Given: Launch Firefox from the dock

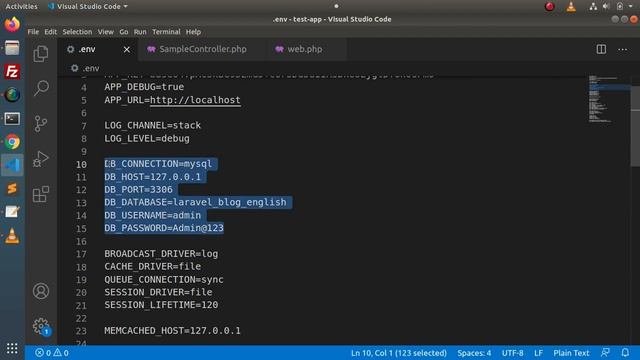Looking at the screenshot, I should coord(12,24).
